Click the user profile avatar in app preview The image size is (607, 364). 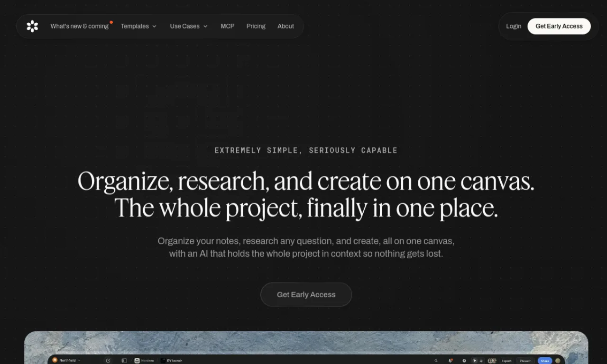558,361
